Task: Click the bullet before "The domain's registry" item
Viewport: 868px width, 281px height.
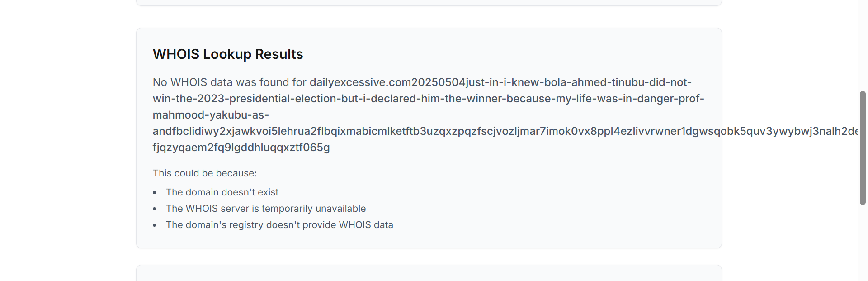Action: coord(155,225)
